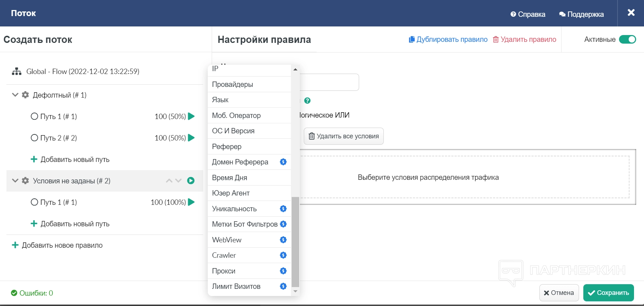This screenshot has height=306, width=644.
Task: Choose Провайдеры from the condition list
Action: coord(232,84)
